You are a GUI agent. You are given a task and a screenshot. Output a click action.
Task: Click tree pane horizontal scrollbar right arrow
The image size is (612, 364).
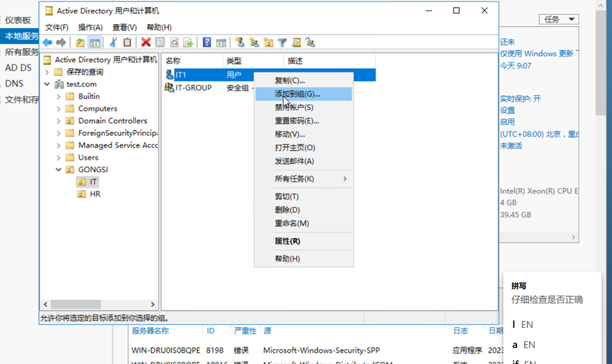(x=153, y=305)
